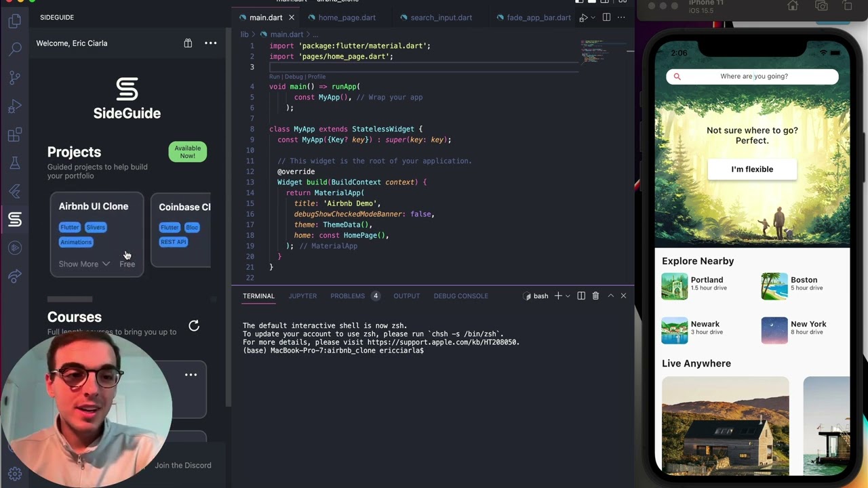Viewport: 868px width, 488px height.
Task: Close the terminal panel
Action: coord(623,296)
